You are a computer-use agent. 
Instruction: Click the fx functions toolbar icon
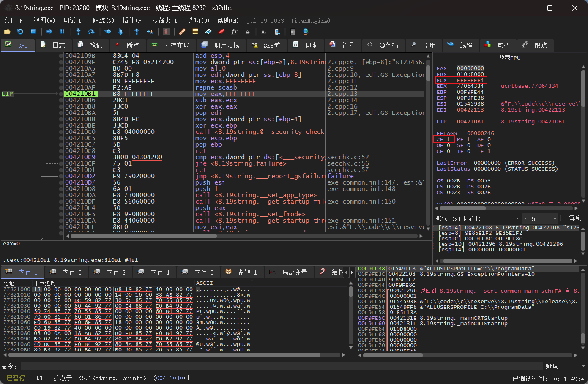pos(234,32)
